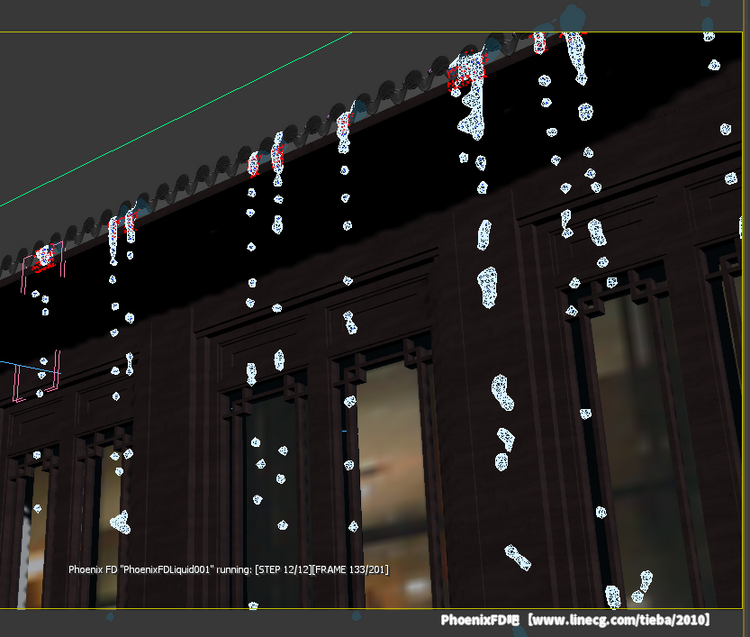Click the Phoenix FD running status text
Screen dimensions: 750x637
229,570
